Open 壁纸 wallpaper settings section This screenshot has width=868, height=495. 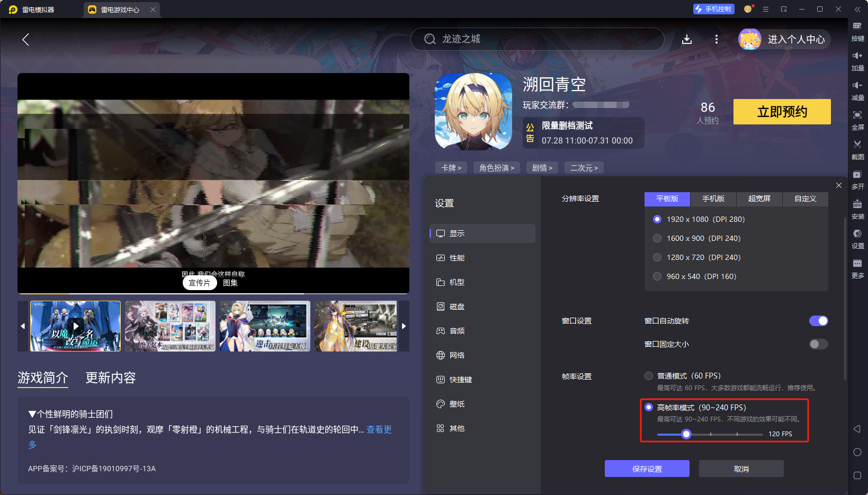coord(482,404)
